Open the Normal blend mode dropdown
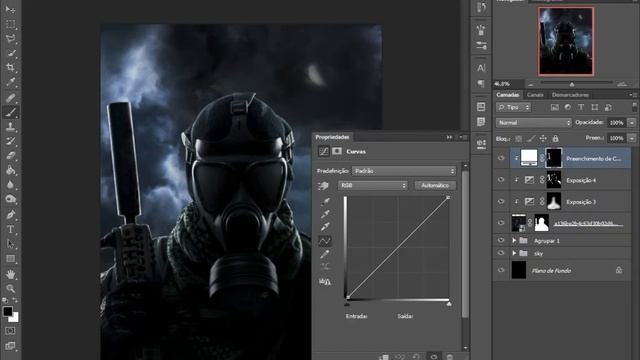The image size is (640, 360). pyautogui.click(x=533, y=122)
